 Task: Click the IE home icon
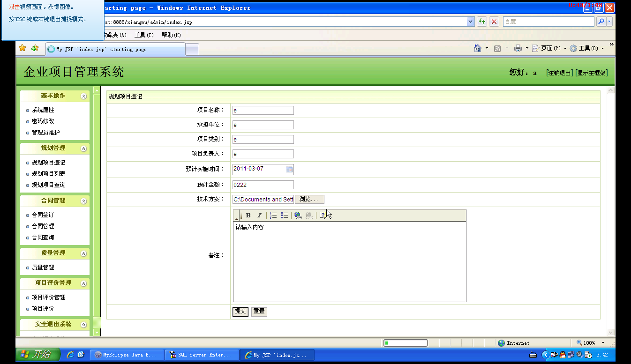click(478, 48)
